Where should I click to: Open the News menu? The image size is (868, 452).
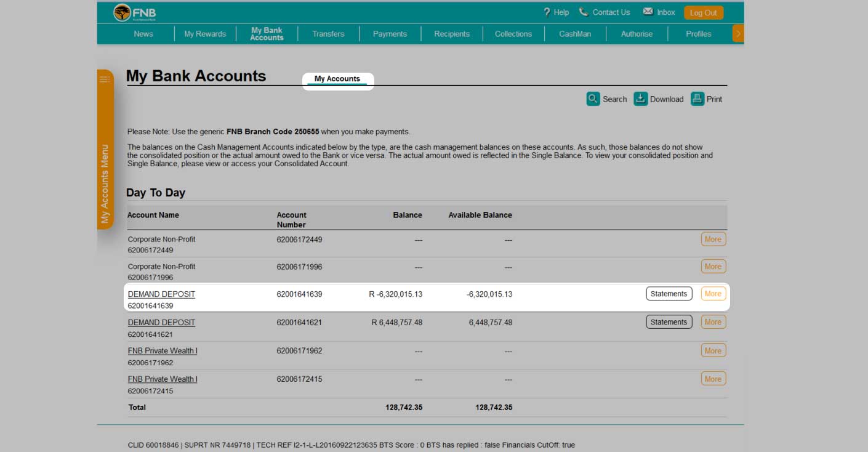[x=143, y=34]
